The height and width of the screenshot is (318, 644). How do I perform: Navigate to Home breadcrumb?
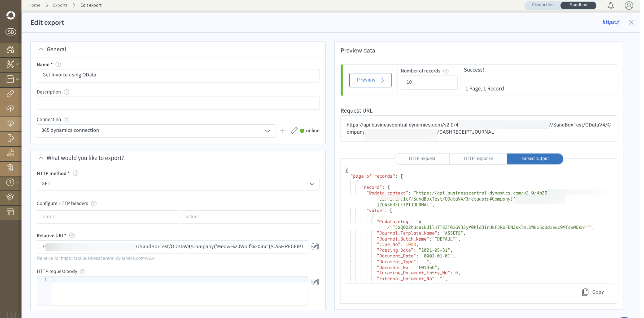pyautogui.click(x=34, y=5)
